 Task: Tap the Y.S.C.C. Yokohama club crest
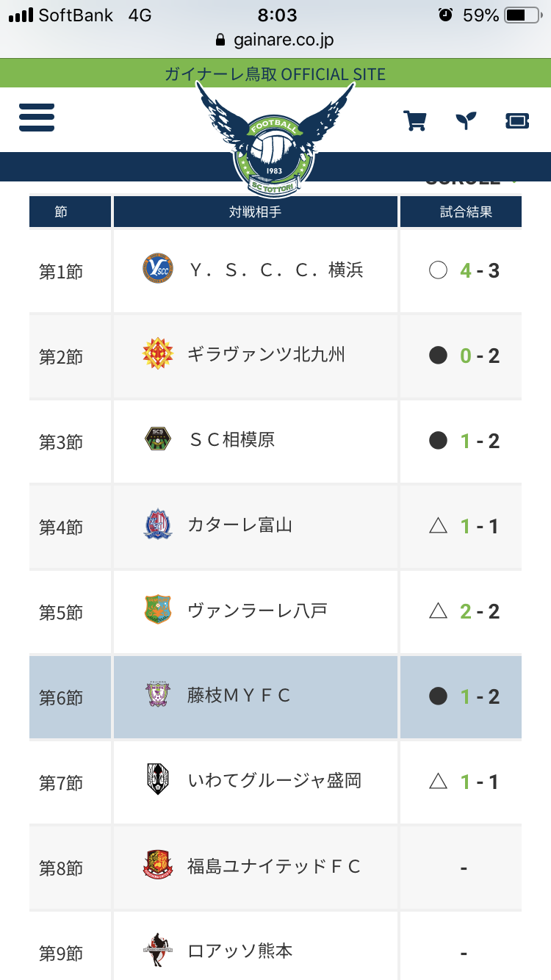(157, 270)
